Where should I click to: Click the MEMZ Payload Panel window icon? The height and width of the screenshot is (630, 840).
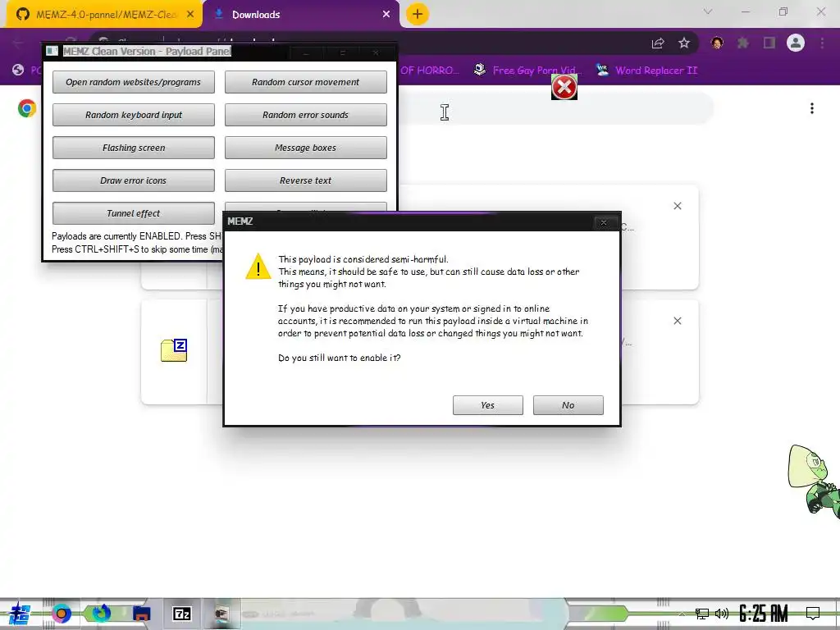52,51
